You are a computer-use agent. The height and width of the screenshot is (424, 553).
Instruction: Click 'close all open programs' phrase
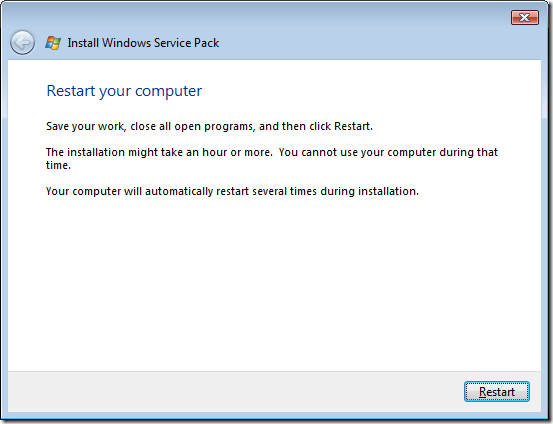(192, 126)
